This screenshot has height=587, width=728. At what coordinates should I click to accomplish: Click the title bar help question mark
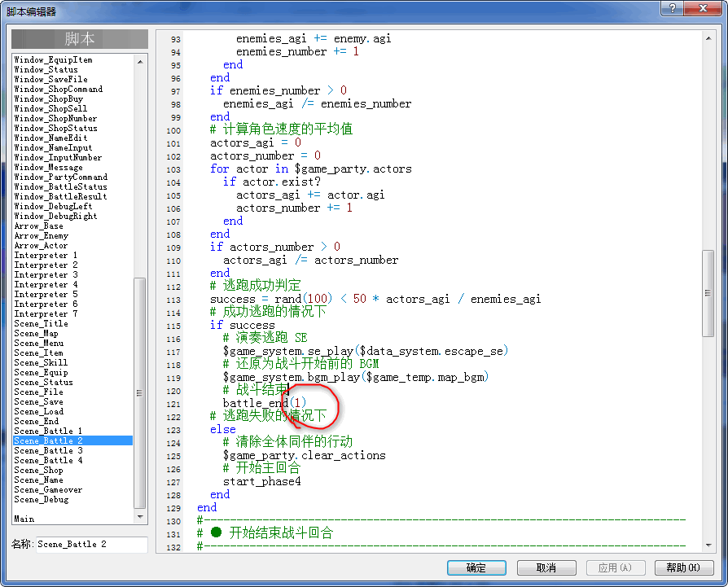click(x=673, y=8)
